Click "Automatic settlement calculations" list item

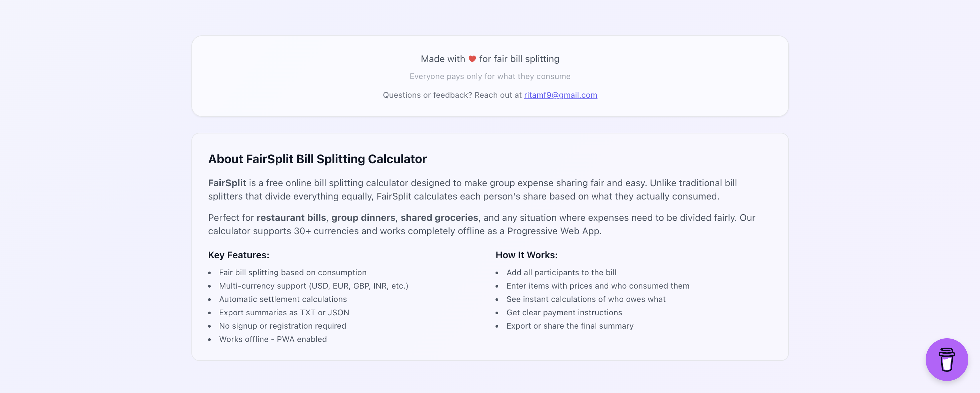(283, 299)
